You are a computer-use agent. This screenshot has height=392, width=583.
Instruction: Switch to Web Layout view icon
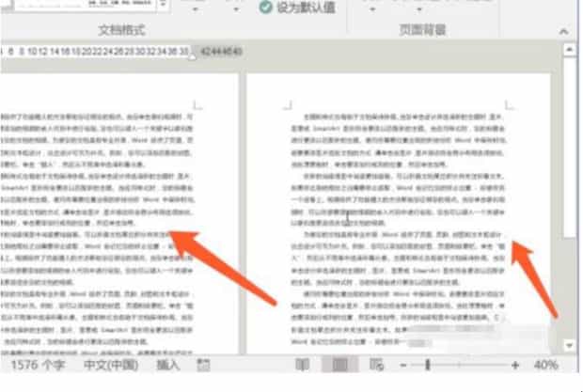pos(376,365)
